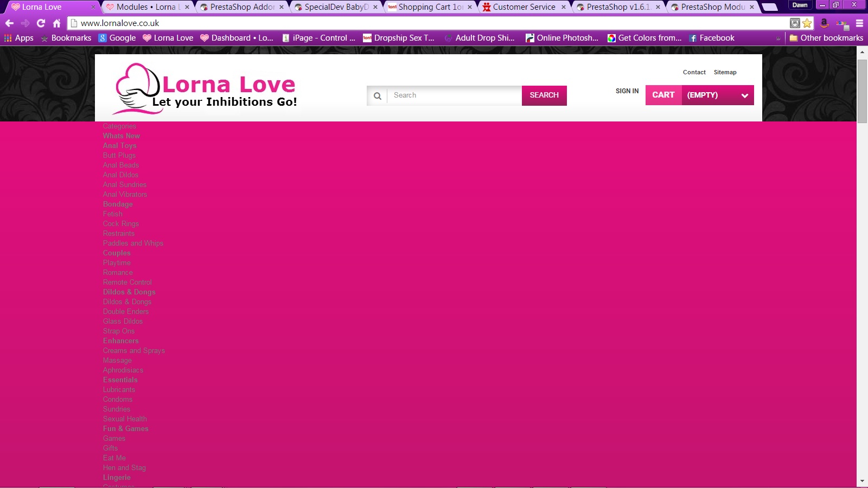Bookmark this page with the star icon
The height and width of the screenshot is (488, 868).
807,23
